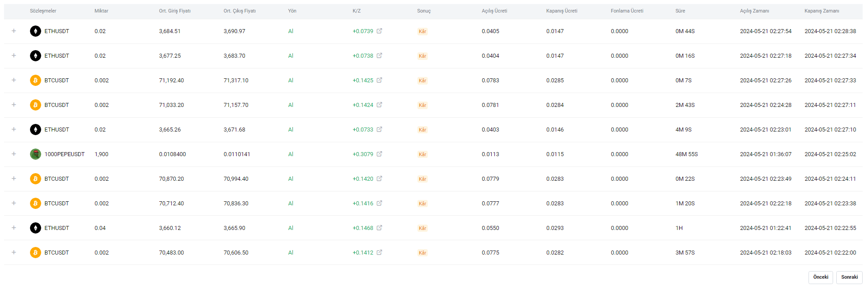Click the 1000PEPEUSDT frog coin icon
868x289 pixels.
[x=35, y=154]
